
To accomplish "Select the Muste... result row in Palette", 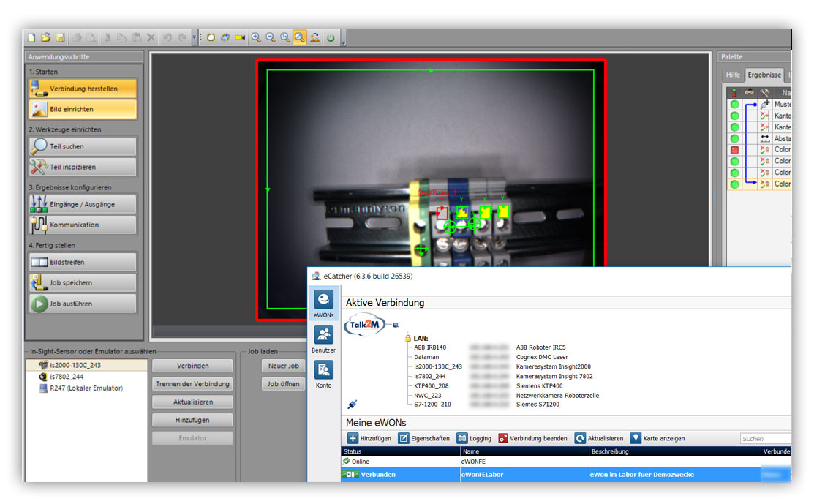I will point(759,105).
